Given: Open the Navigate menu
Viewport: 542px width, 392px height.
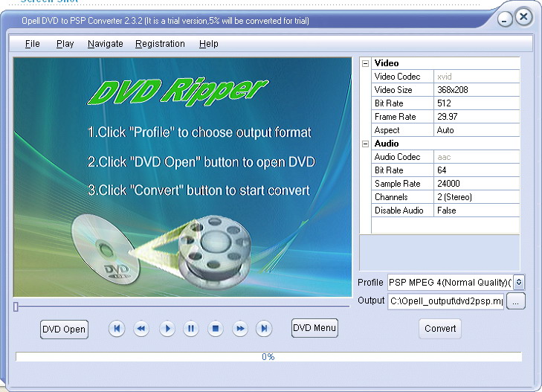Looking at the screenshot, I should tap(106, 44).
